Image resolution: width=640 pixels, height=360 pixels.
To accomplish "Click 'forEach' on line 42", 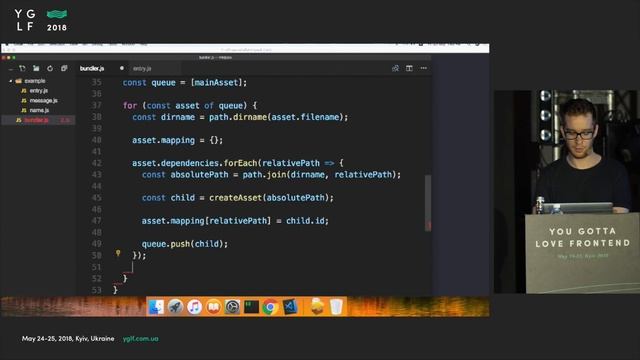I will click(240, 163).
